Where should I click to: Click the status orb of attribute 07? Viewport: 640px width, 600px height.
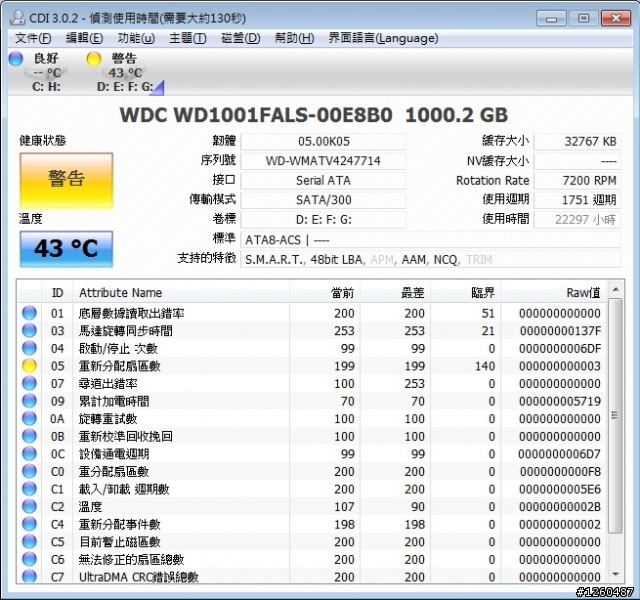tap(29, 383)
